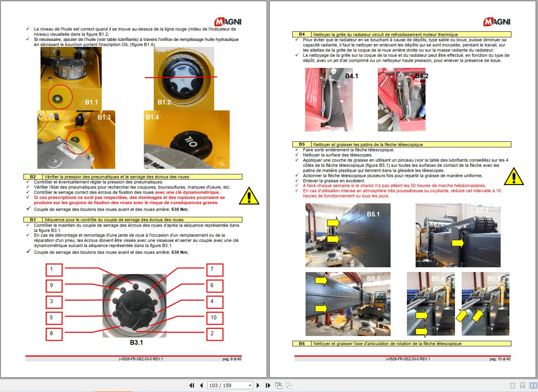Click sequence box number 3
The image size is (538, 392).
54,301
